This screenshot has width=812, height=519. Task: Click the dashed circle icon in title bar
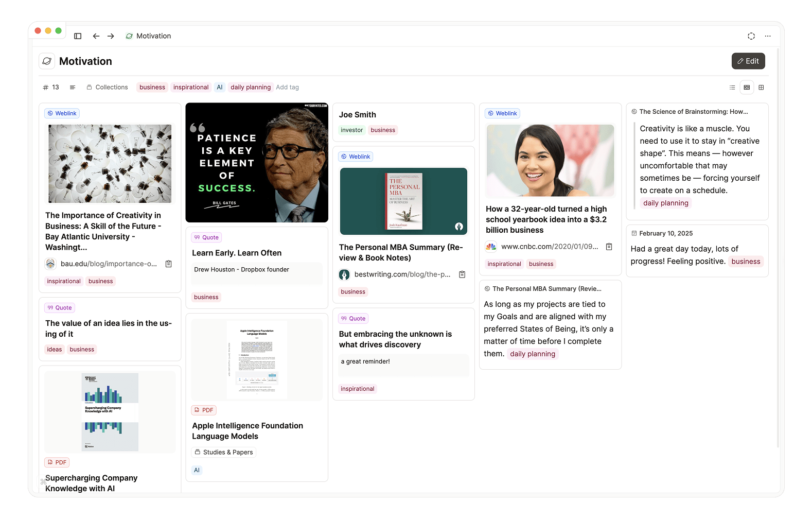[x=751, y=36]
